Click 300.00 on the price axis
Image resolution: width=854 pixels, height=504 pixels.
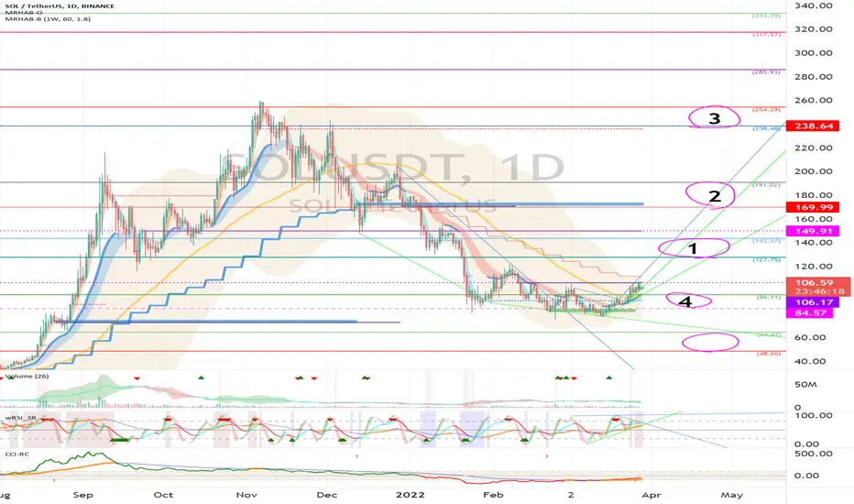pyautogui.click(x=814, y=53)
